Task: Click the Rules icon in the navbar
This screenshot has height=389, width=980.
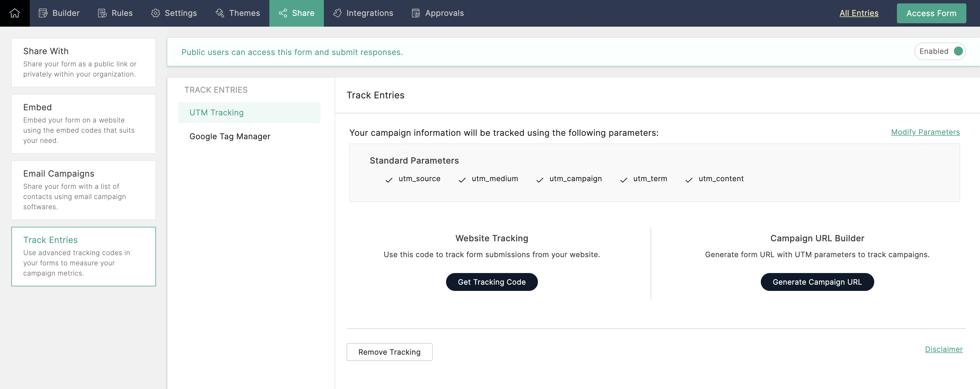Action: click(102, 13)
